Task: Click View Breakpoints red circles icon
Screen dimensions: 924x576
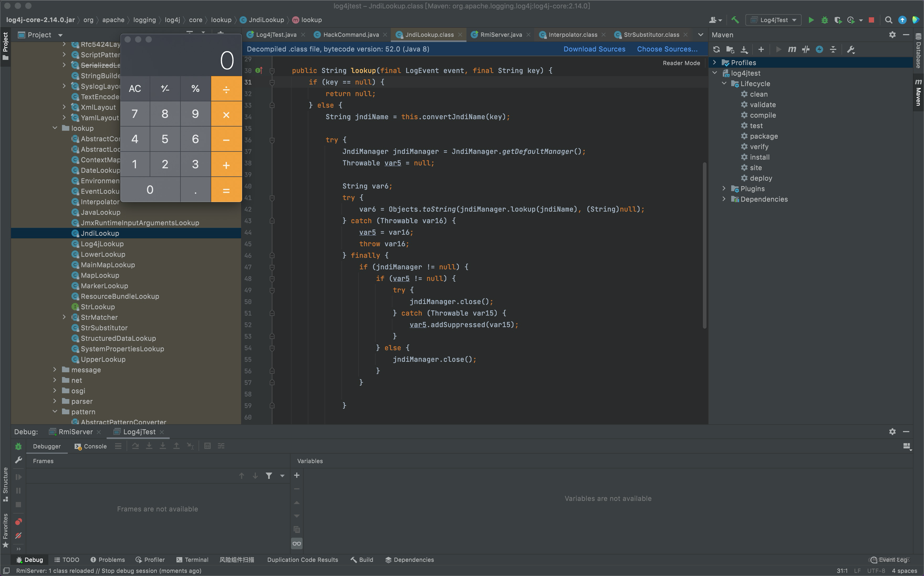Action: pyautogui.click(x=18, y=521)
